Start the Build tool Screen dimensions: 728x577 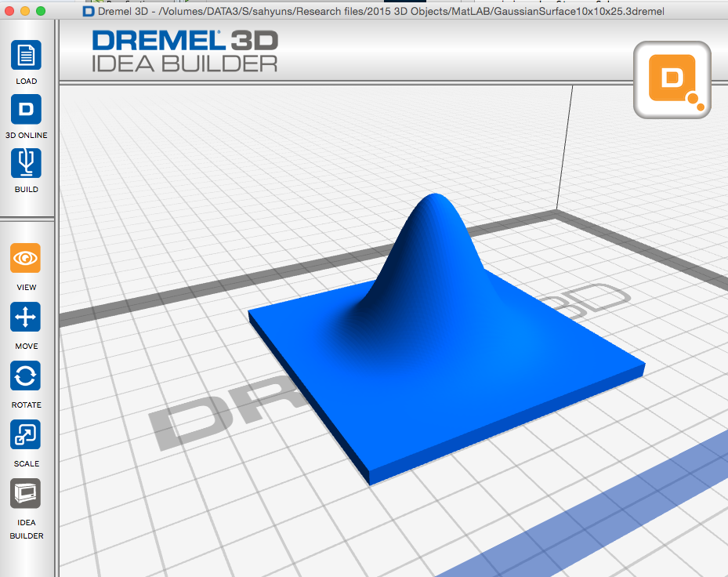[26, 163]
